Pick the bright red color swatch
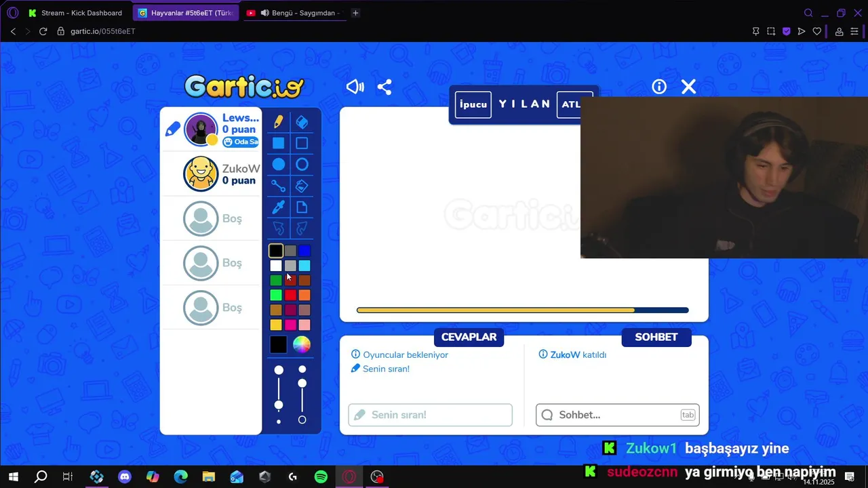 pyautogui.click(x=290, y=295)
